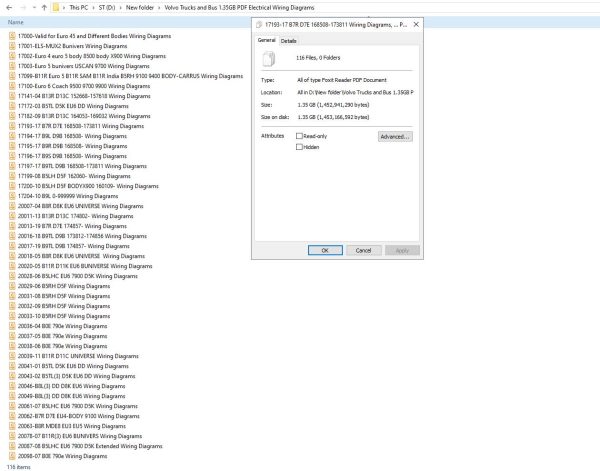
Task: Select file 20078-07 B11R(3) EU6 BUNIVERS
Action: pyautogui.click(x=80, y=436)
